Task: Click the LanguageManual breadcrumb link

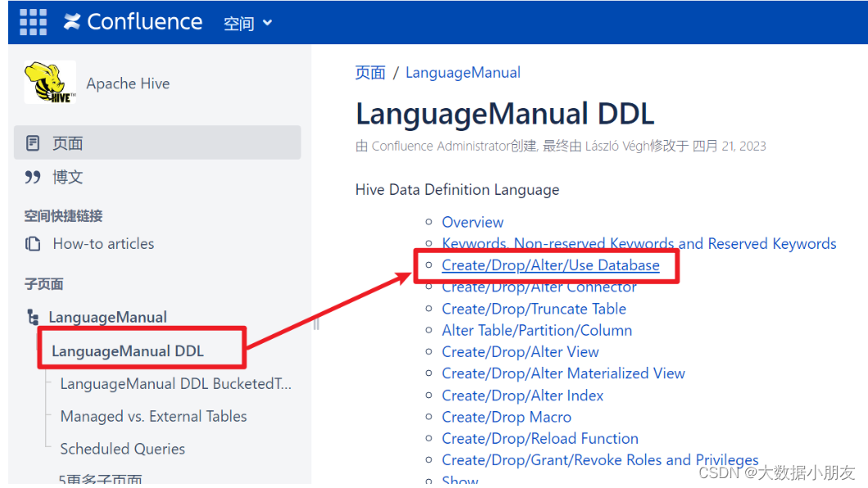Action: tap(463, 73)
